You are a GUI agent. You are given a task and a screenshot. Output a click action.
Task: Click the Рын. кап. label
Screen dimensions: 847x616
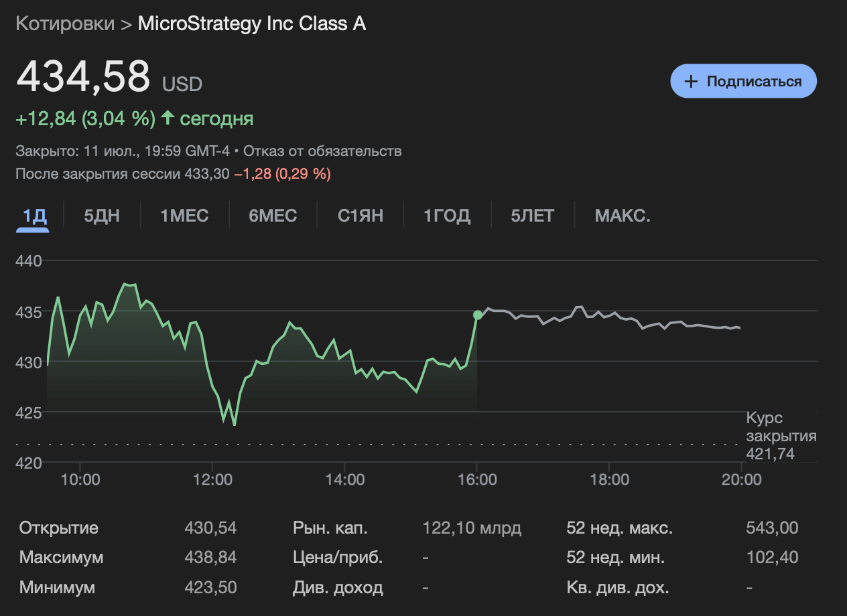pyautogui.click(x=330, y=528)
